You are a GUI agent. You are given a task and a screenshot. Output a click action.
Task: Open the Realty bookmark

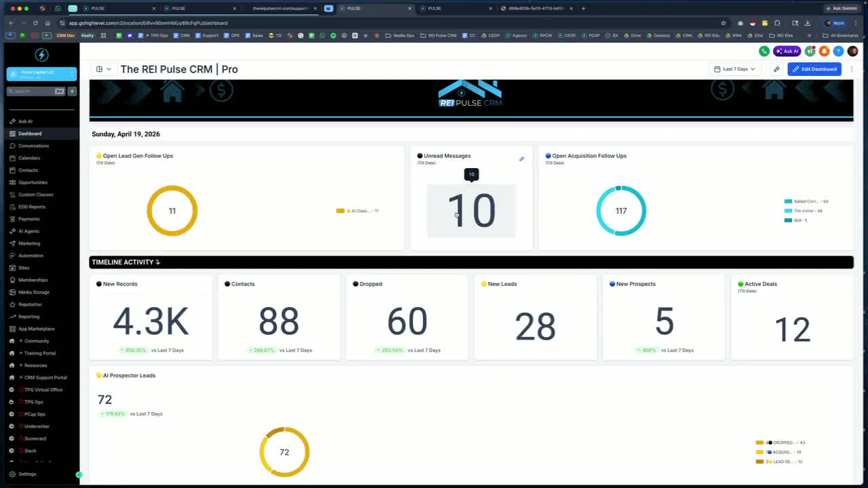(87, 35)
